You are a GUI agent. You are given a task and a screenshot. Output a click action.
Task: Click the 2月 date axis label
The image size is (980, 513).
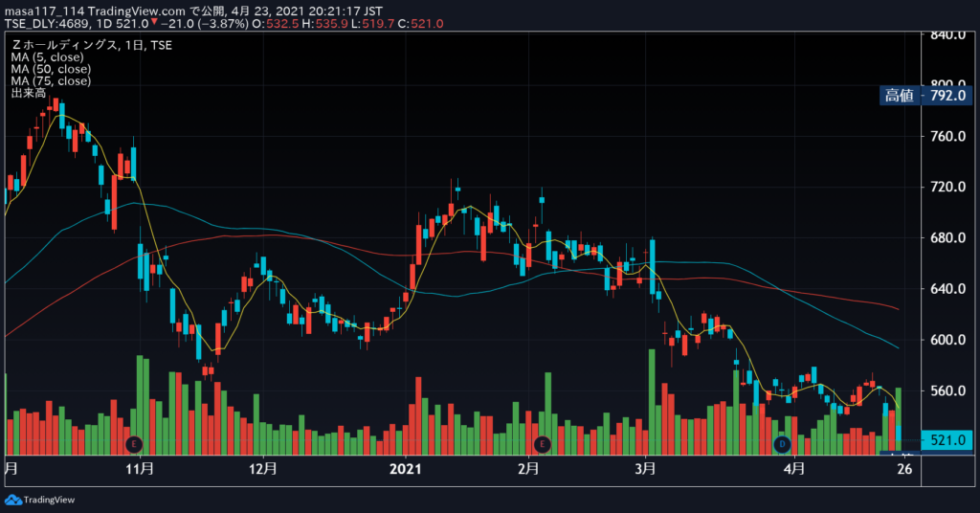click(528, 469)
